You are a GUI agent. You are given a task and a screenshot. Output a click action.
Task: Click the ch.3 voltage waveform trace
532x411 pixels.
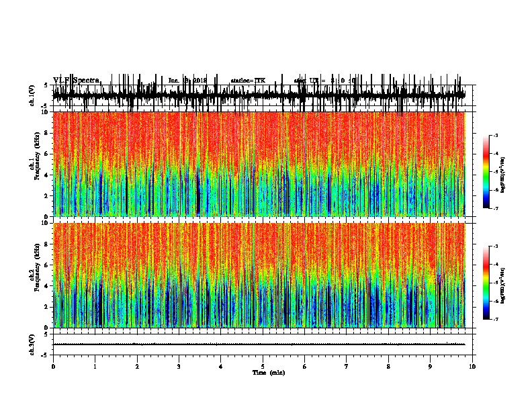(259, 345)
